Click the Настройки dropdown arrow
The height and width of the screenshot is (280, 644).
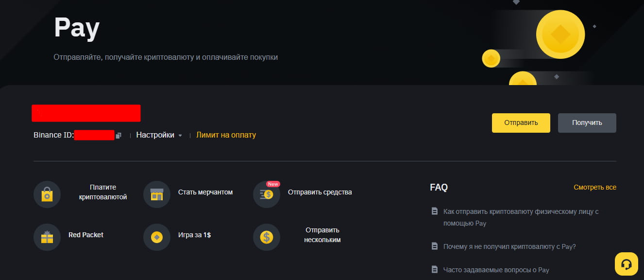(180, 136)
